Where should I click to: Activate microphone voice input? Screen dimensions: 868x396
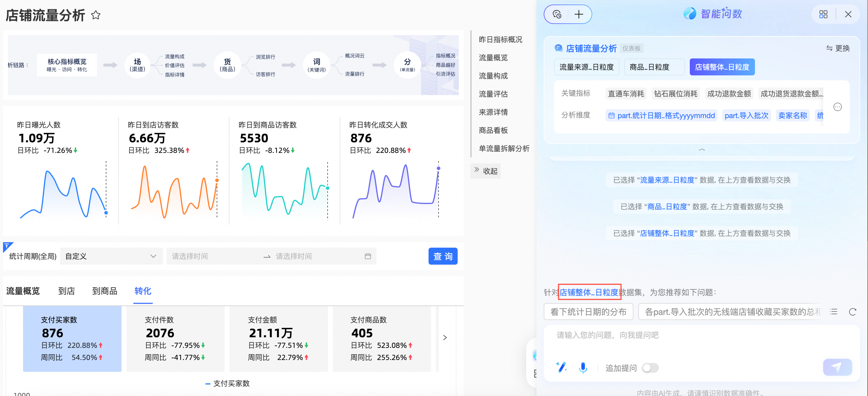pyautogui.click(x=583, y=367)
